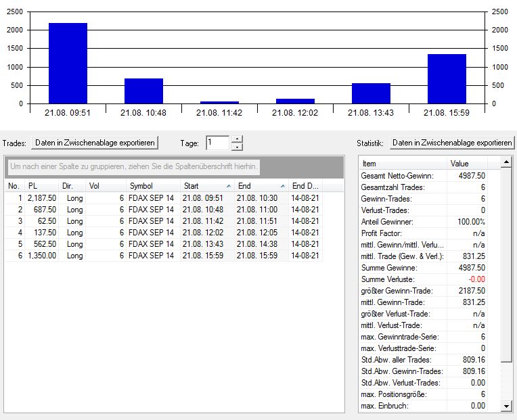This screenshot has width=517, height=420.
Task: Click the red -0.00 Summe Verluste value
Action: coord(477,279)
